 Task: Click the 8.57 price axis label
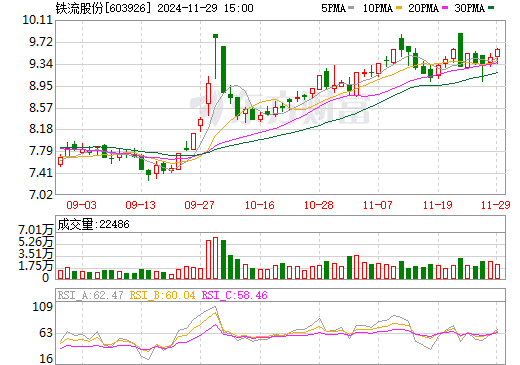coord(41,107)
